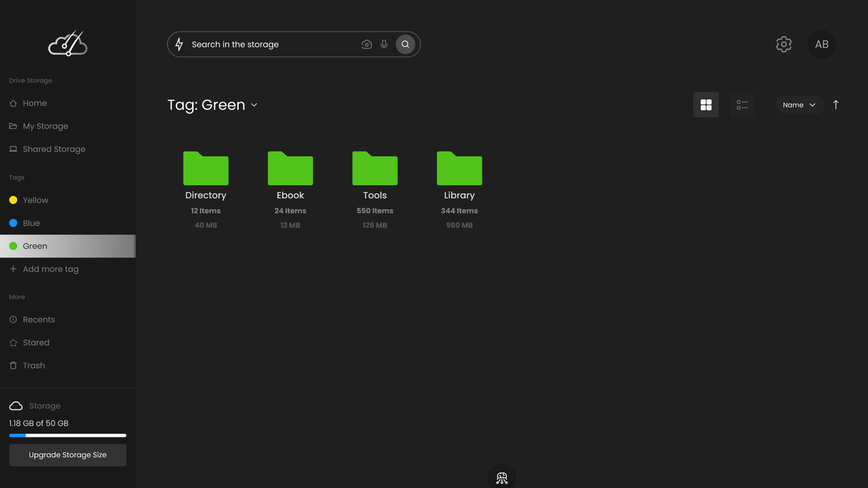Screen dimensions: 868x488
Task: Open the Library folder
Action: (459, 168)
